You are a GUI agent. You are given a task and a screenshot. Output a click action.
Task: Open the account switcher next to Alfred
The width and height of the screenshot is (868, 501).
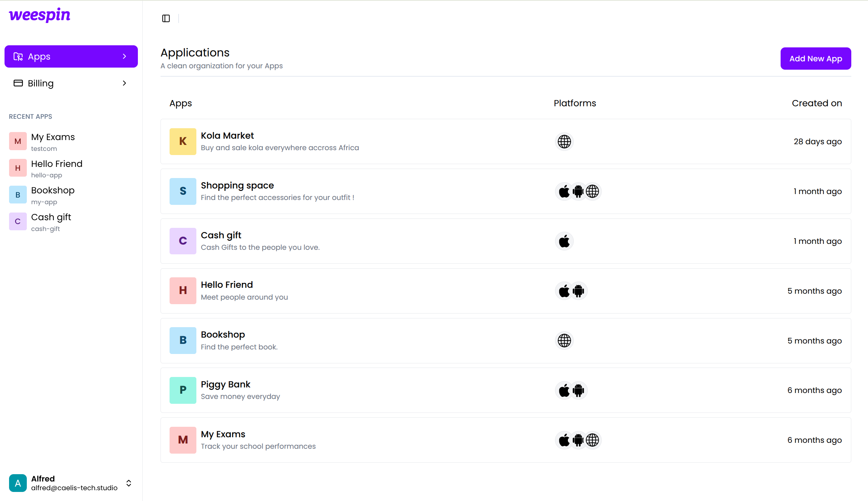click(128, 483)
